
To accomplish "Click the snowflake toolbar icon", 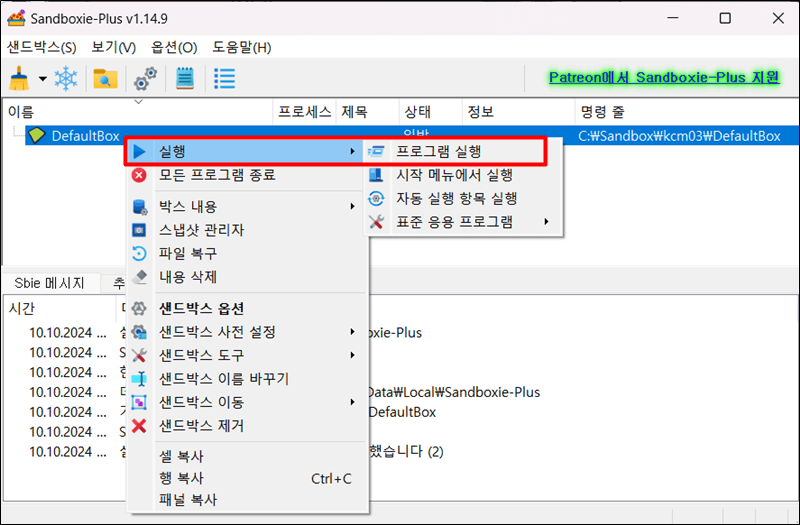I will pyautogui.click(x=66, y=79).
